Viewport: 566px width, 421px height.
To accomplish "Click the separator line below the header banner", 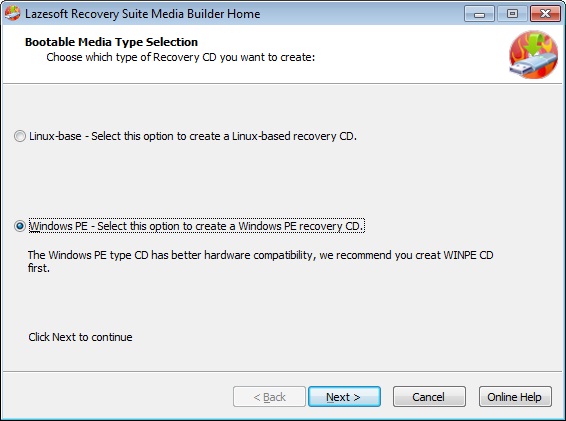I will pyautogui.click(x=283, y=84).
